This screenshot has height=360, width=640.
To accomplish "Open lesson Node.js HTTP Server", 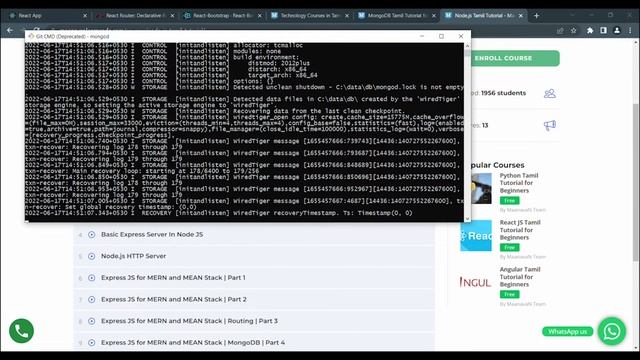I will coord(133,256).
